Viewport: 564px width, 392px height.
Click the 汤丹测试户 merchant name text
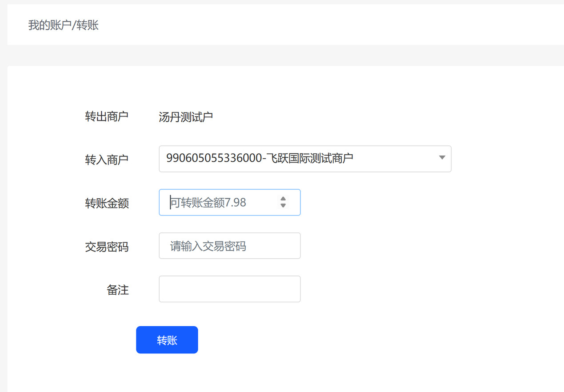pyautogui.click(x=186, y=117)
